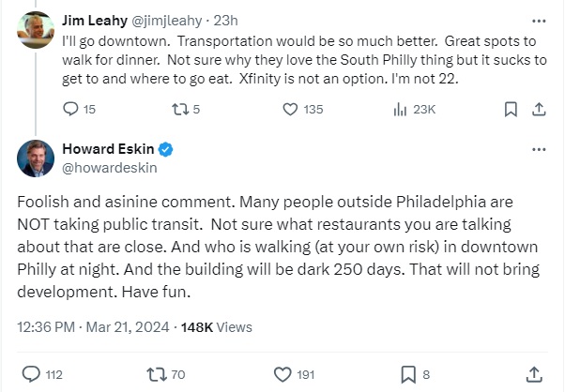Open Howard Eskin's display name

(x=107, y=149)
